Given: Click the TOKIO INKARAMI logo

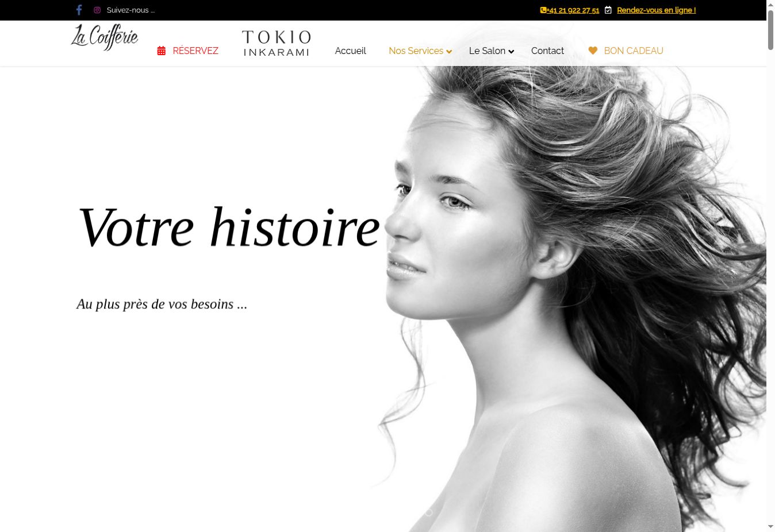Looking at the screenshot, I should pyautogui.click(x=277, y=43).
